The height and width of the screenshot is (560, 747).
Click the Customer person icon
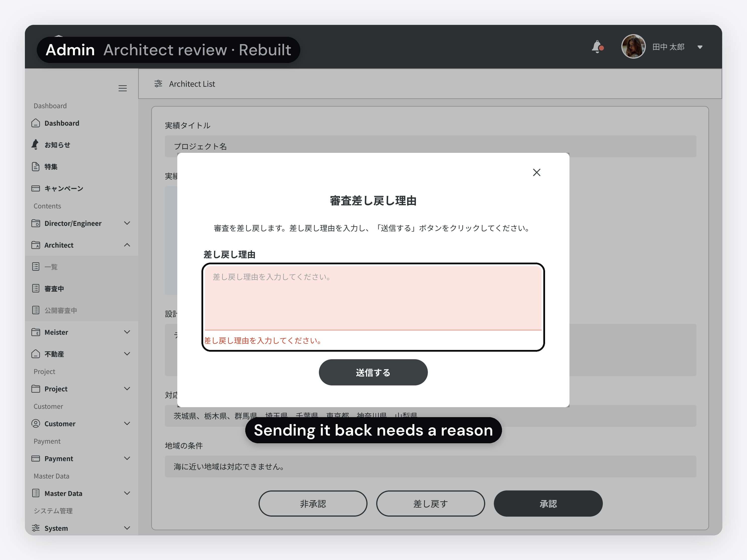(35, 423)
